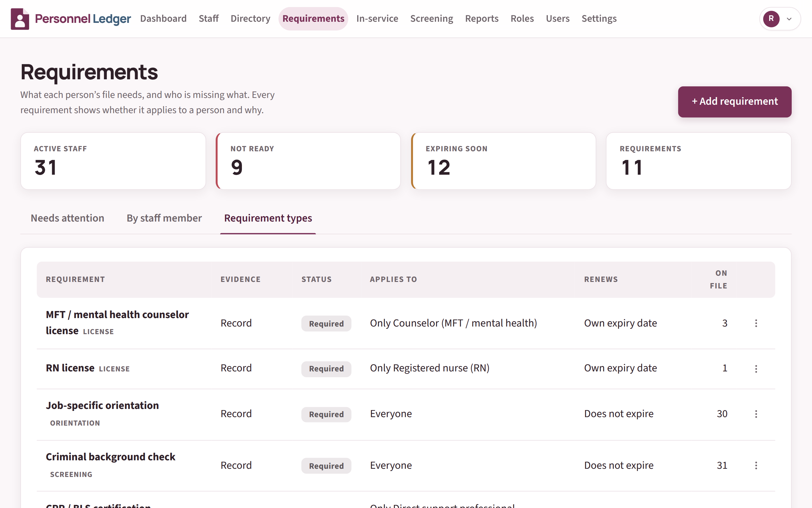Click the MFT / mental health counselor license name
The height and width of the screenshot is (508, 812).
pos(117,323)
